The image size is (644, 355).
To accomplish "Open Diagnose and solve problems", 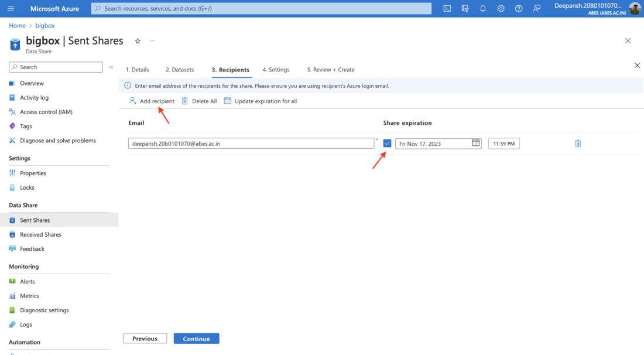I will (59, 141).
